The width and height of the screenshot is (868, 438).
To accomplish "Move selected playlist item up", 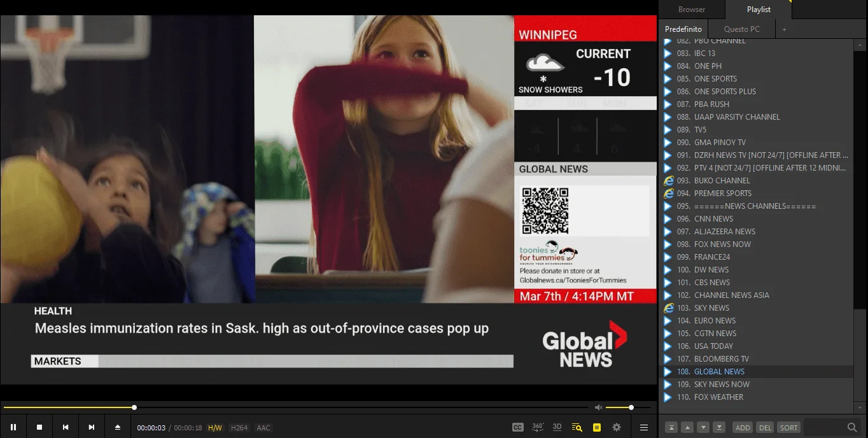I will click(x=687, y=427).
